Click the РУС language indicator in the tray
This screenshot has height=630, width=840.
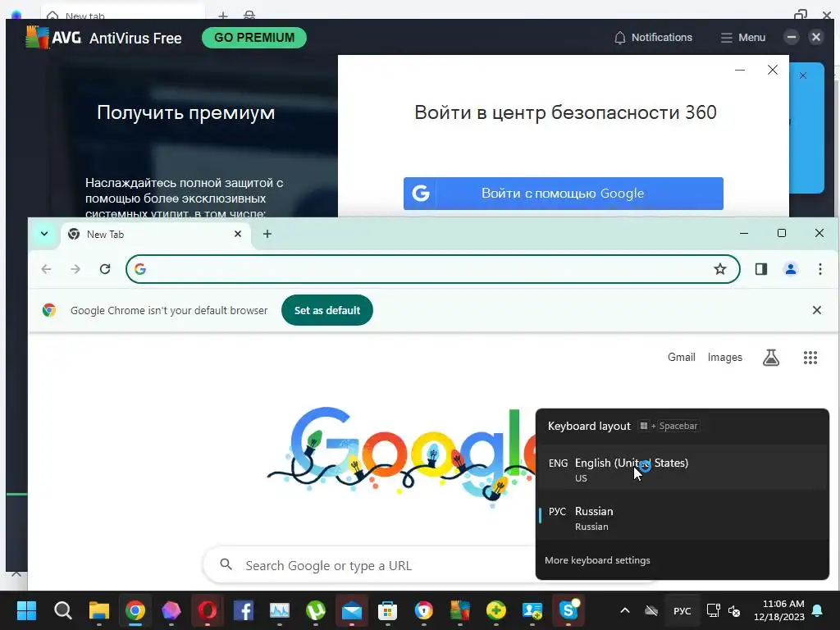682,610
